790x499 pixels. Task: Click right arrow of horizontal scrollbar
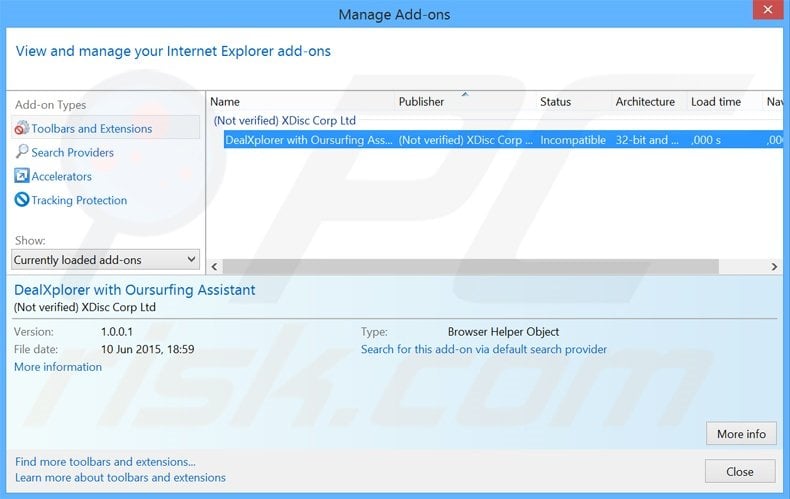pos(774,267)
